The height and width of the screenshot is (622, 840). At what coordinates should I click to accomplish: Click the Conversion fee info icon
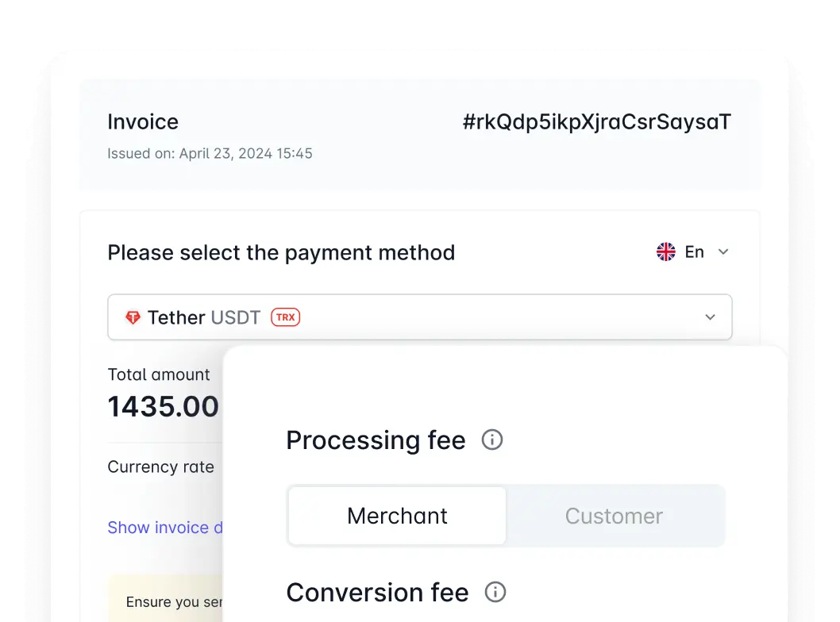[495, 592]
